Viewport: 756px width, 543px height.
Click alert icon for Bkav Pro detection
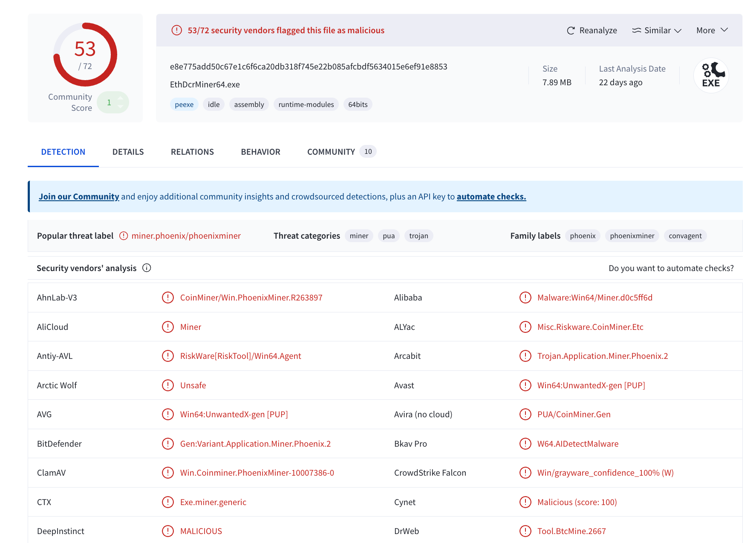(x=525, y=444)
